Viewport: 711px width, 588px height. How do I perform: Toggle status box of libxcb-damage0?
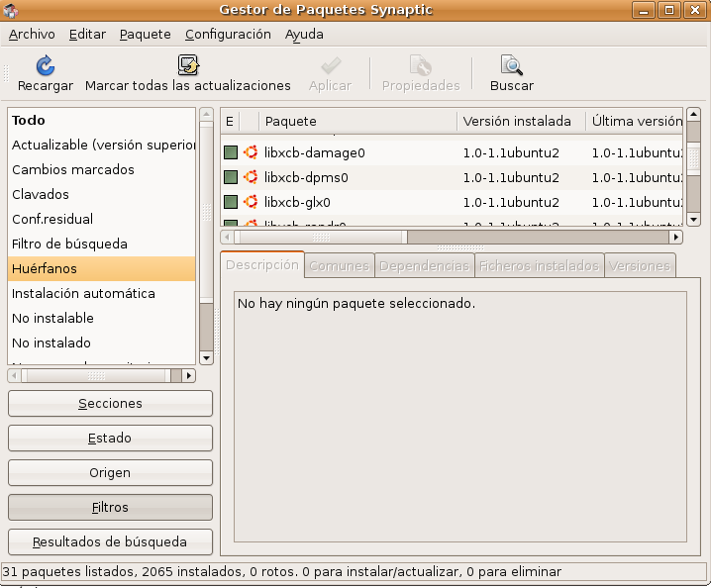pos(231,152)
